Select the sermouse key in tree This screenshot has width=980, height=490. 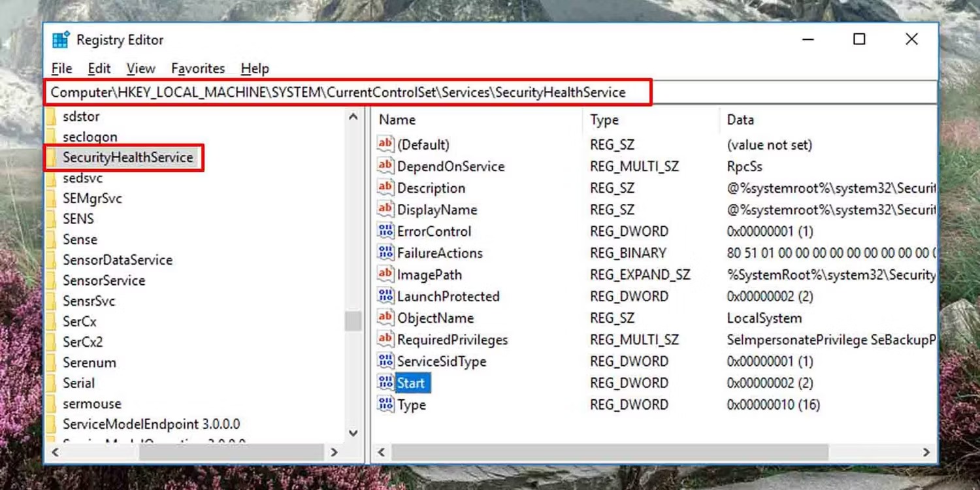pyautogui.click(x=92, y=404)
